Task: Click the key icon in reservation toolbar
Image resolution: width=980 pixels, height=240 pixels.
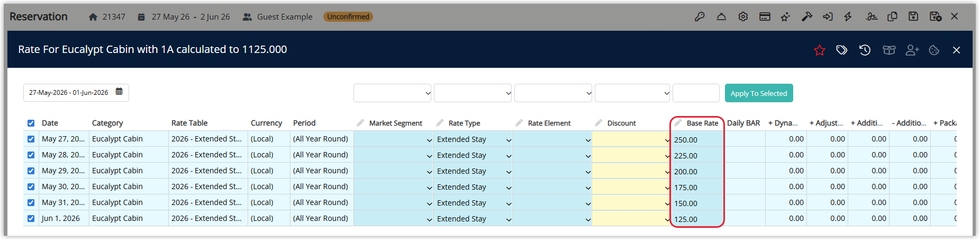Action: click(700, 17)
